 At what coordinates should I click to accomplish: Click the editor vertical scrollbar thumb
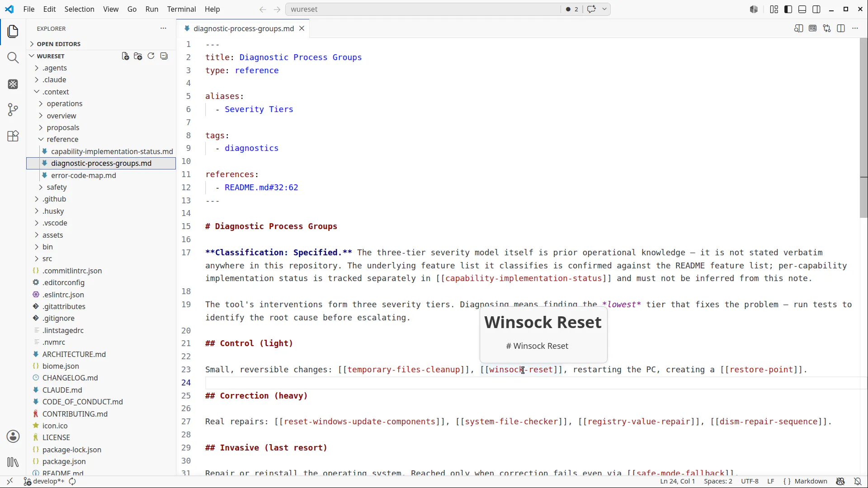[x=863, y=128]
